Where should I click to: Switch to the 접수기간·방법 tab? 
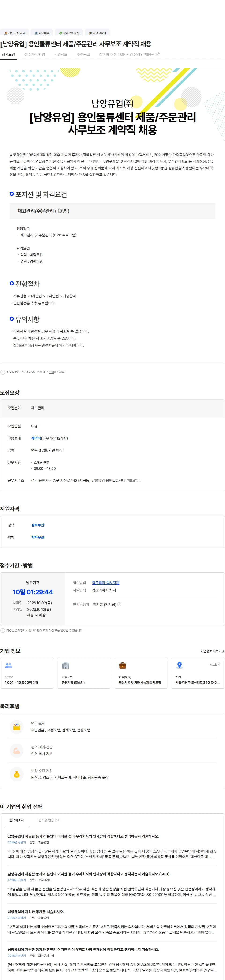coord(35,54)
